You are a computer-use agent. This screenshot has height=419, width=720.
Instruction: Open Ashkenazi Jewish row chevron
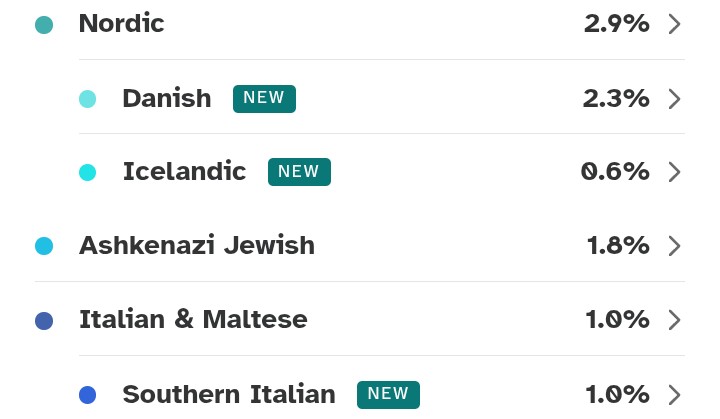click(x=674, y=246)
